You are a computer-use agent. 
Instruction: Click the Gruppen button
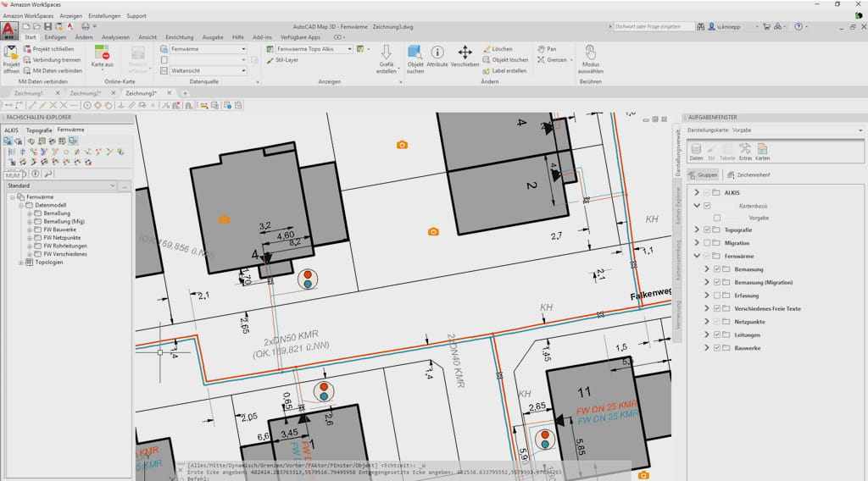click(703, 174)
